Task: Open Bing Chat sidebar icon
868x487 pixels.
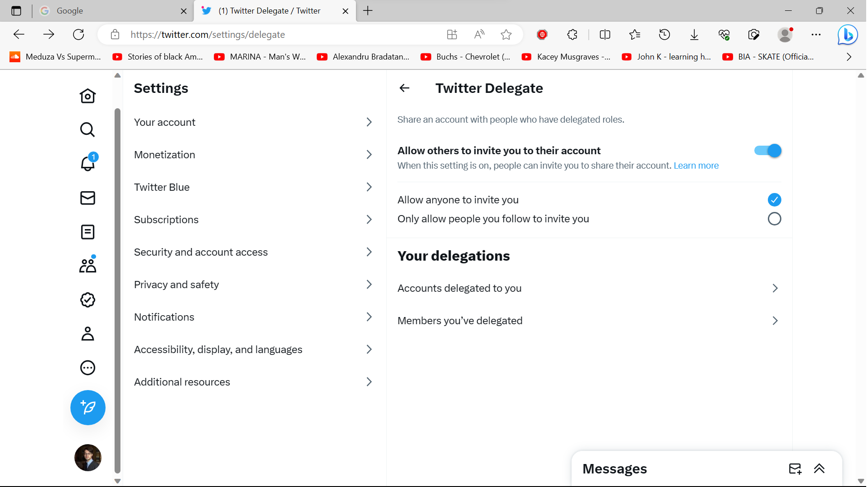Action: 848,35
